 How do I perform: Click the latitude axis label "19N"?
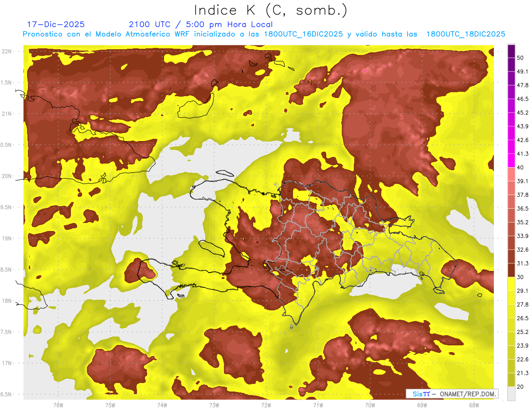click(x=7, y=239)
